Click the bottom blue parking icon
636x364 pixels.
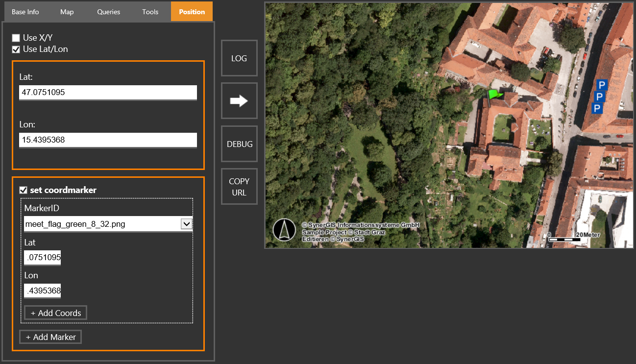tap(598, 109)
